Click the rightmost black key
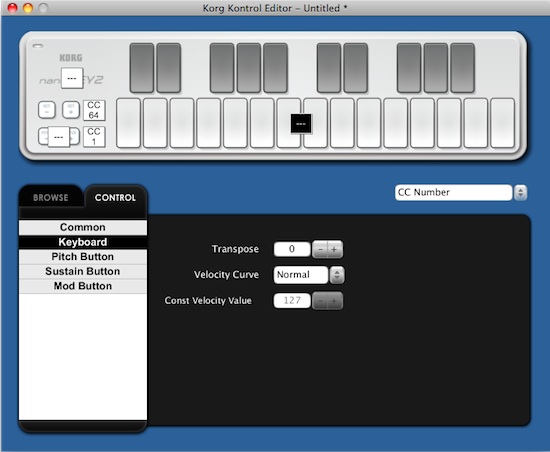 tap(462, 68)
